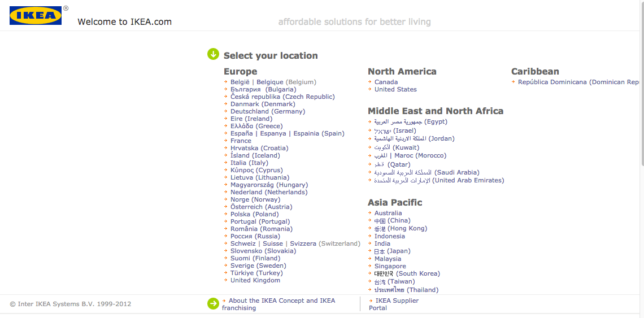Image resolution: width=644 pixels, height=318 pixels.
Task: Open the België link for Belgium
Action: (240, 82)
